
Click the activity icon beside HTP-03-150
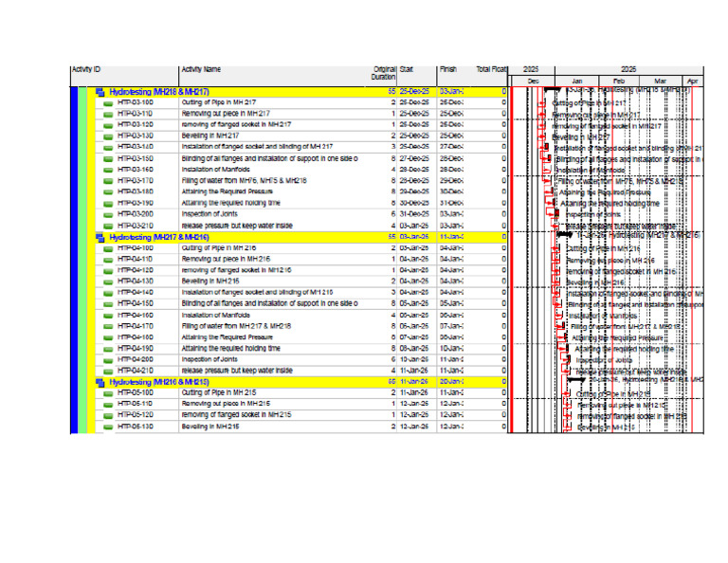108,159
